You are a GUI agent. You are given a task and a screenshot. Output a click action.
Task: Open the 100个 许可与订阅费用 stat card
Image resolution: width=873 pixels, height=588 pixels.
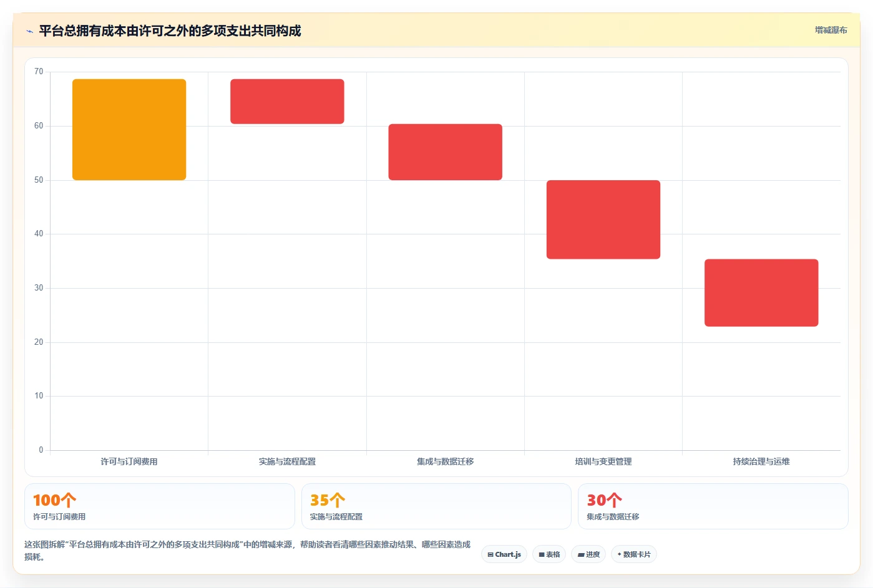point(160,506)
